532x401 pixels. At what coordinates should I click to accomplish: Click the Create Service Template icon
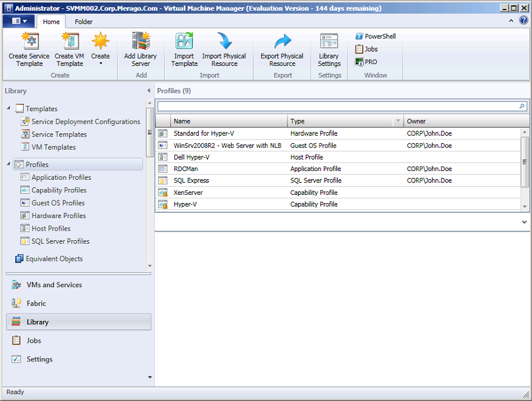point(30,41)
